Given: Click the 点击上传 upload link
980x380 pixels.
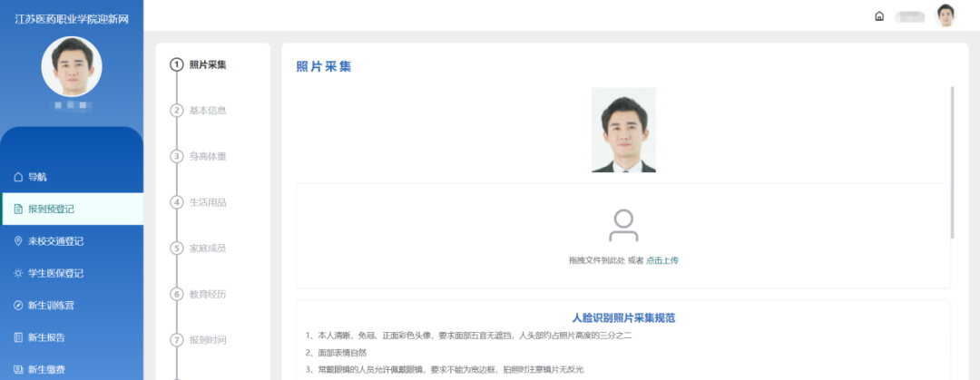Looking at the screenshot, I should (x=661, y=260).
